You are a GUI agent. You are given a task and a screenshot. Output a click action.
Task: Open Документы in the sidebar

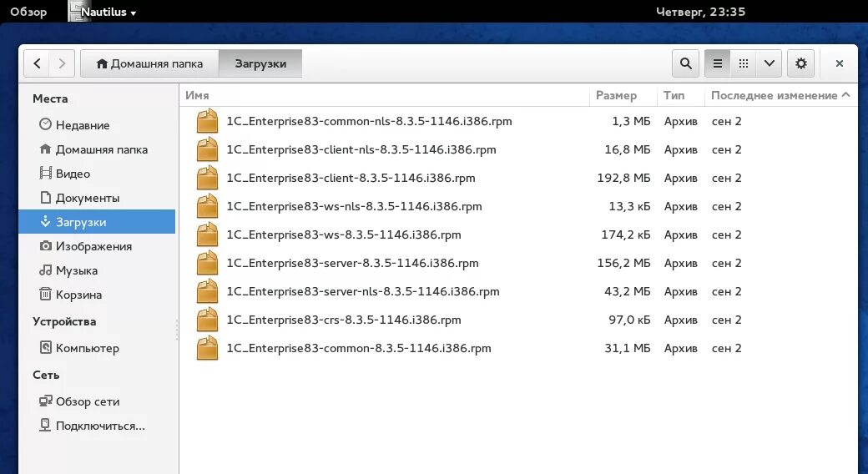coord(97,198)
